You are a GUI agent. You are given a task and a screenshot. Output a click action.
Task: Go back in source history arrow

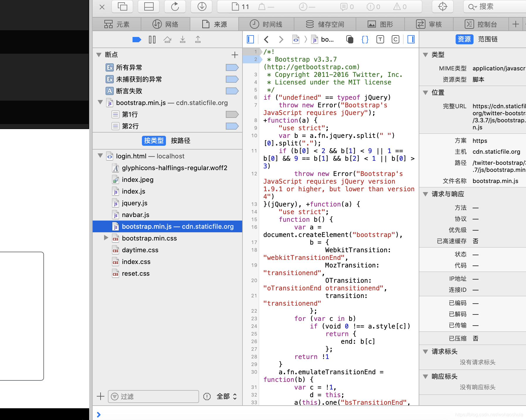coord(266,39)
